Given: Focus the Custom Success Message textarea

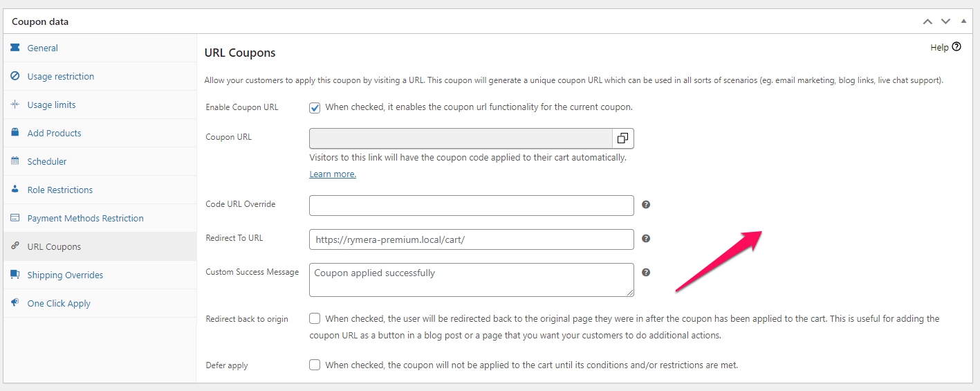Looking at the screenshot, I should click(471, 280).
